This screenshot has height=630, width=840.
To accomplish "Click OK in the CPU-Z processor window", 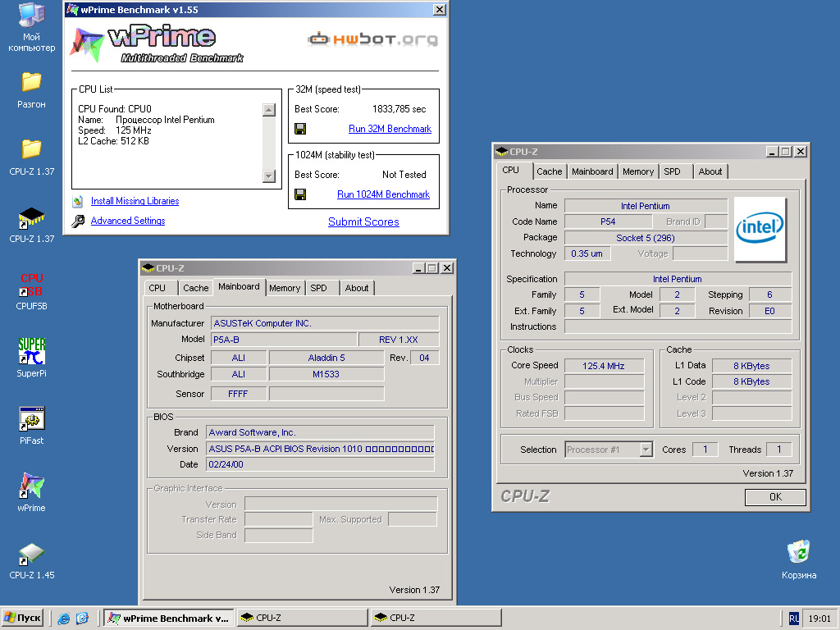I will [775, 496].
